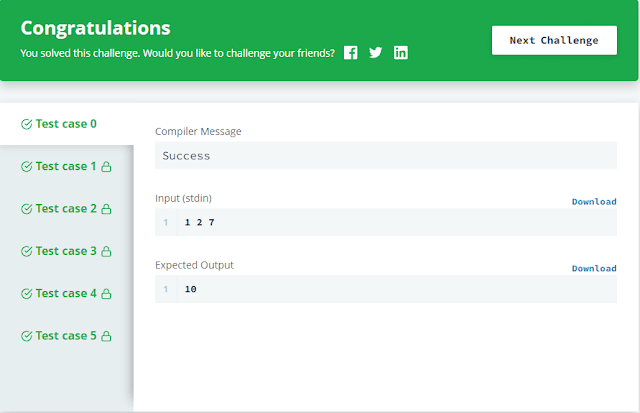The width and height of the screenshot is (640, 413).
Task: Share the challenge on LinkedIn
Action: click(x=401, y=53)
